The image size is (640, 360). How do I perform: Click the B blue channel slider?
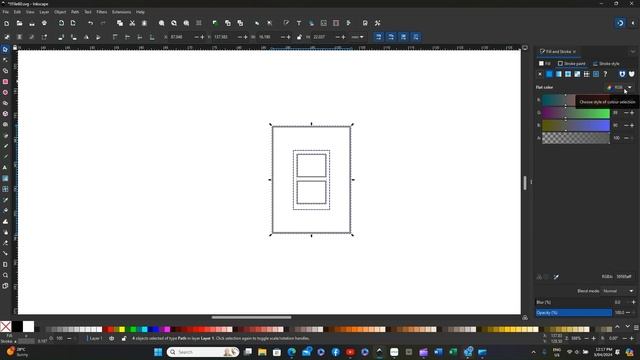pos(576,125)
